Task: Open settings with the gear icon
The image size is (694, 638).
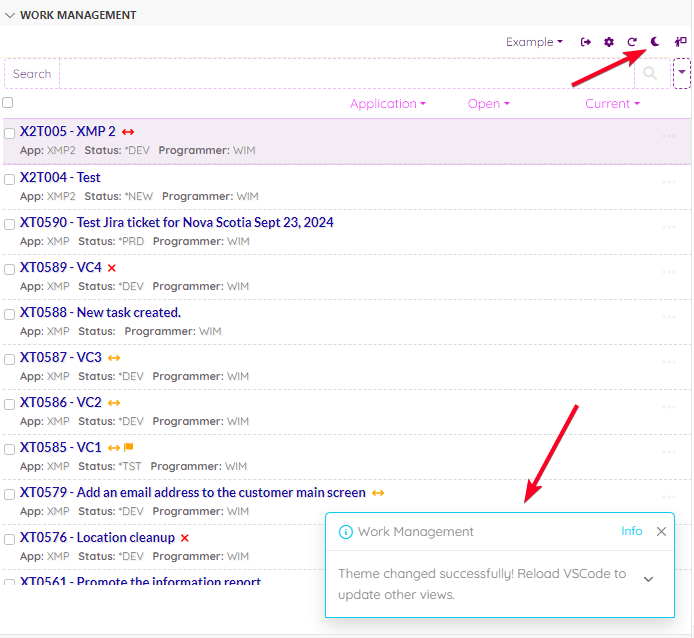Action: 609,42
